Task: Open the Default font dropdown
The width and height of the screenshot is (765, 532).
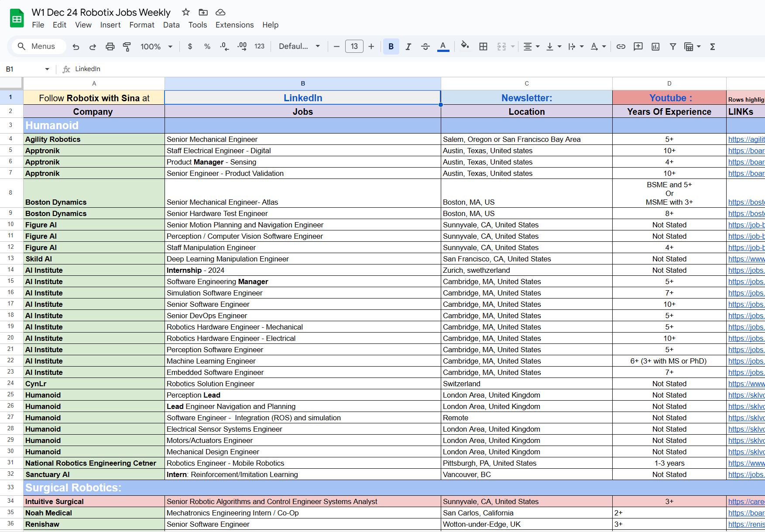Action: point(299,46)
